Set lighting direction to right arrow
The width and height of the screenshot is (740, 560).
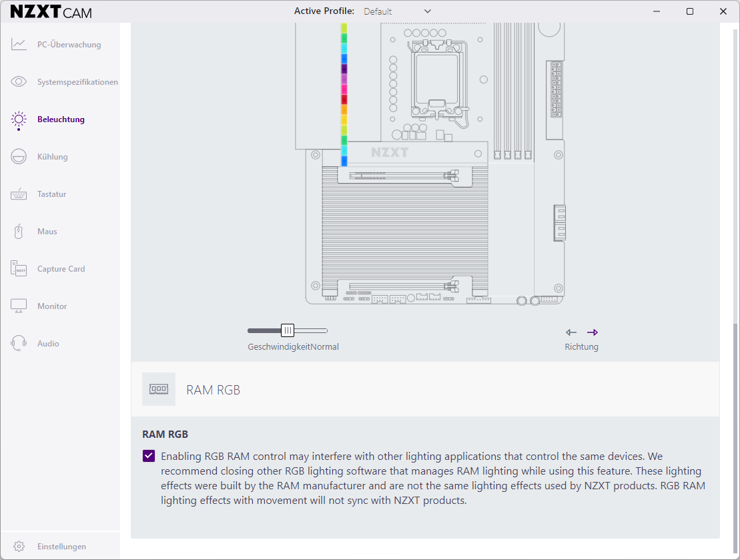tap(593, 332)
